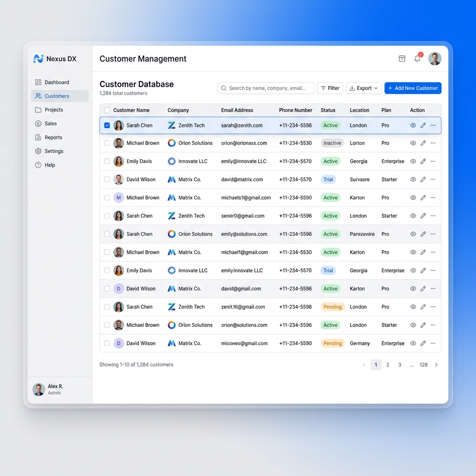Uncheck the selected Sarah Chen row checkbox
476x476 pixels.
tap(107, 126)
